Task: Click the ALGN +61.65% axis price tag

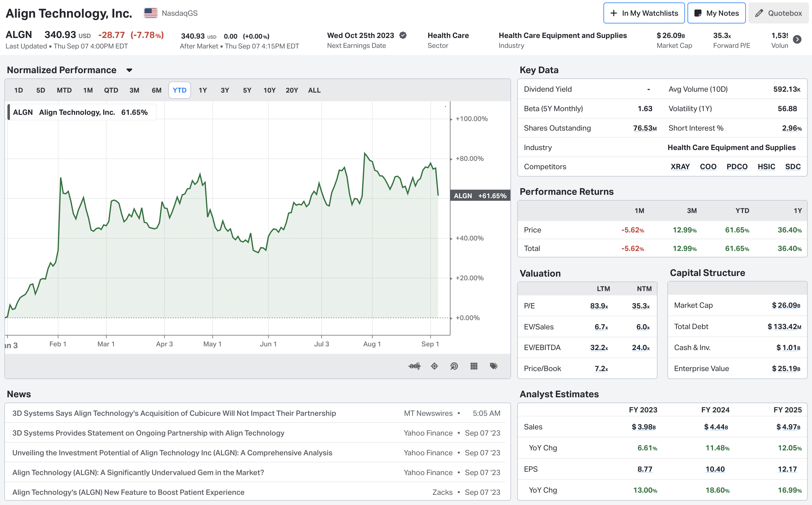Action: point(480,196)
